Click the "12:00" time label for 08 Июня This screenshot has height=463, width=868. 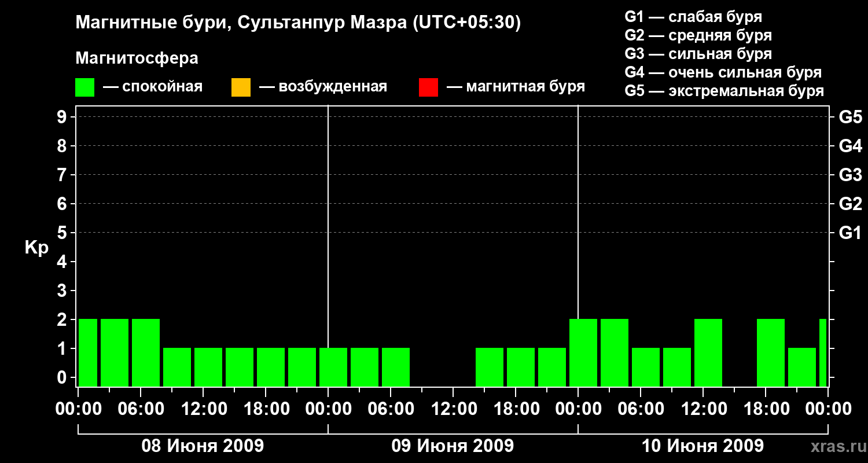(203, 409)
